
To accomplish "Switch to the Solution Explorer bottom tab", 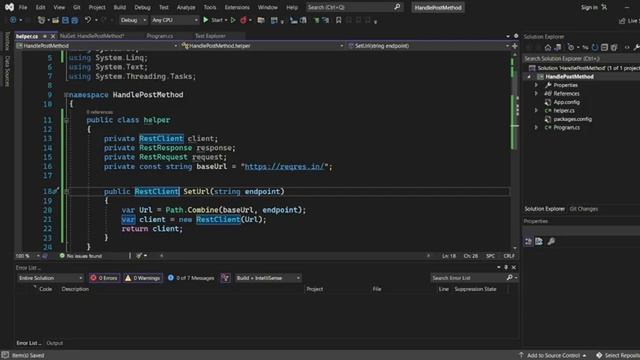I will tap(544, 209).
